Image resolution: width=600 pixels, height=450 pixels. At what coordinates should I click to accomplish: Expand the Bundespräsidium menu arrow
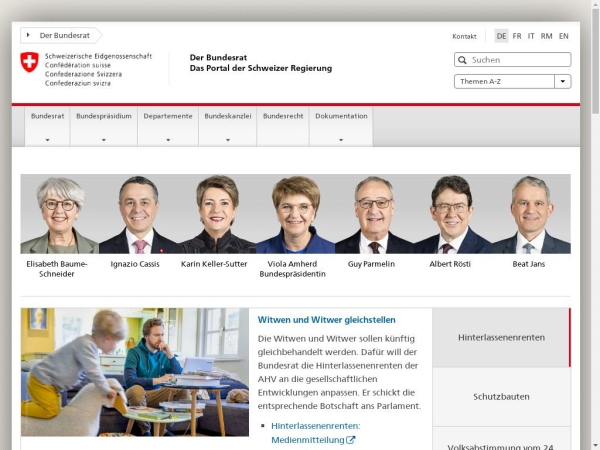[x=104, y=140]
